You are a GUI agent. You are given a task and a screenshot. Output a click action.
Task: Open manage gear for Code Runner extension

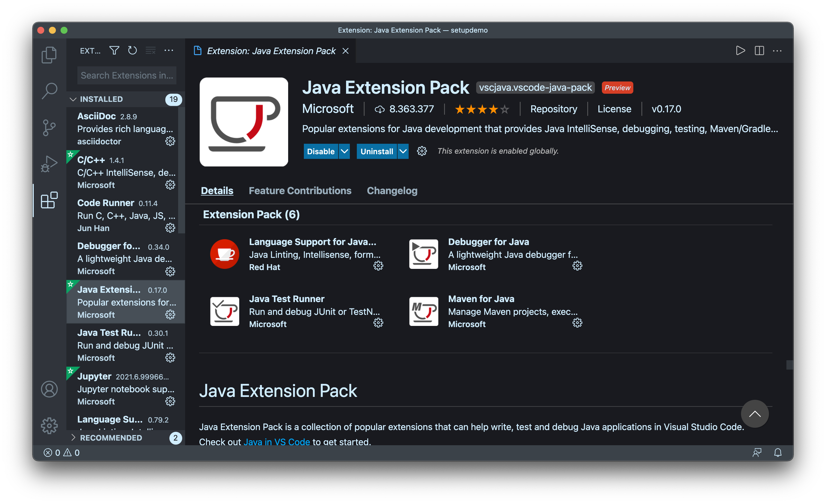[x=170, y=228]
